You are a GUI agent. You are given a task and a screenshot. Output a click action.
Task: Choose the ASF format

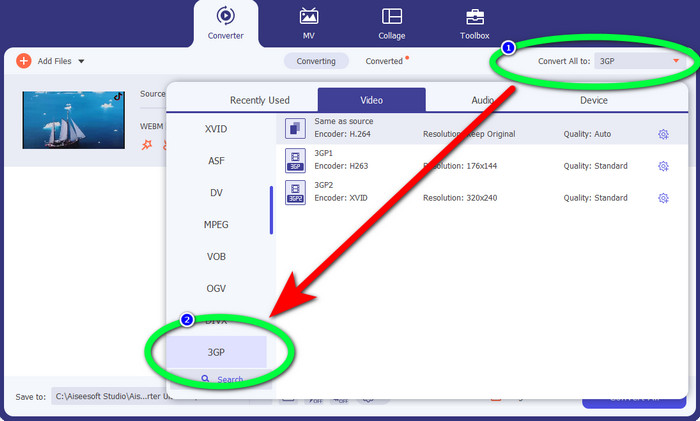[216, 161]
